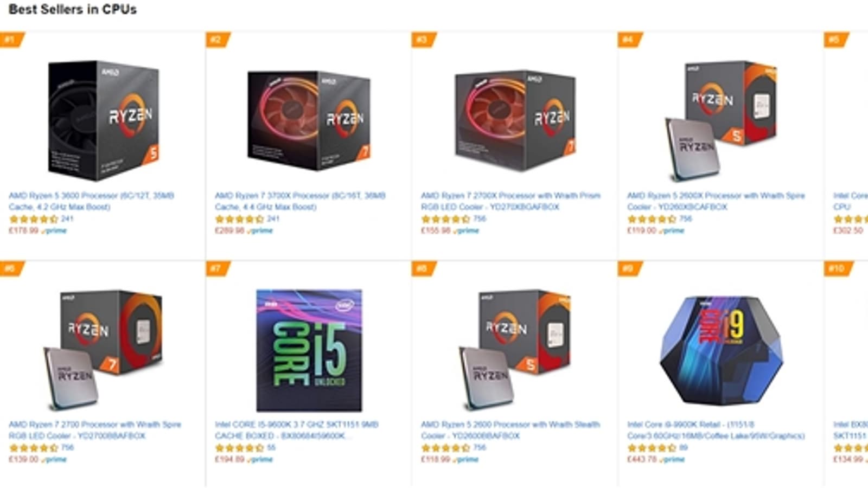The height and width of the screenshot is (488, 868).
Task: Click the #7 best seller rank badge
Action: click(x=218, y=268)
